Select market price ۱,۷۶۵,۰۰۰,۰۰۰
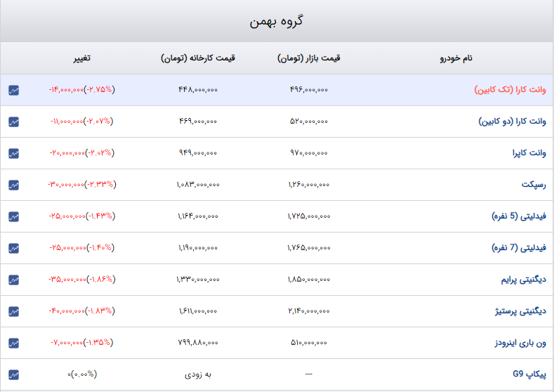Viewport: 559px width, 392px height. pyautogui.click(x=309, y=248)
